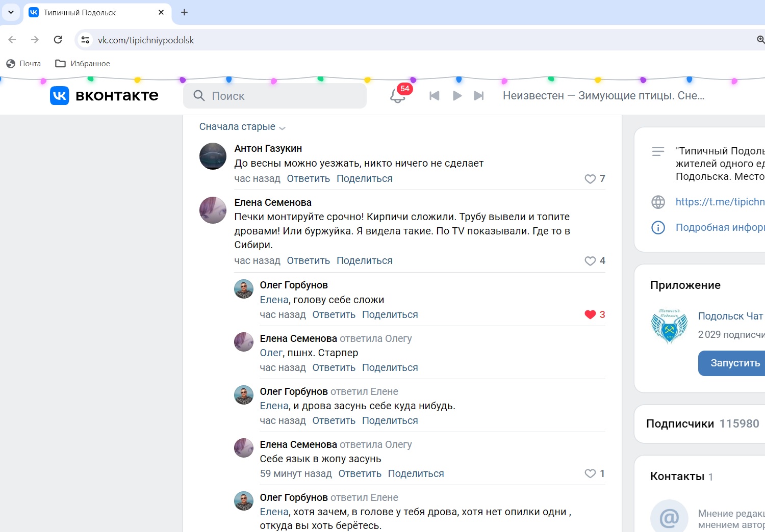The height and width of the screenshot is (532, 765).
Task: Go to the previous audio track
Action: click(x=435, y=96)
